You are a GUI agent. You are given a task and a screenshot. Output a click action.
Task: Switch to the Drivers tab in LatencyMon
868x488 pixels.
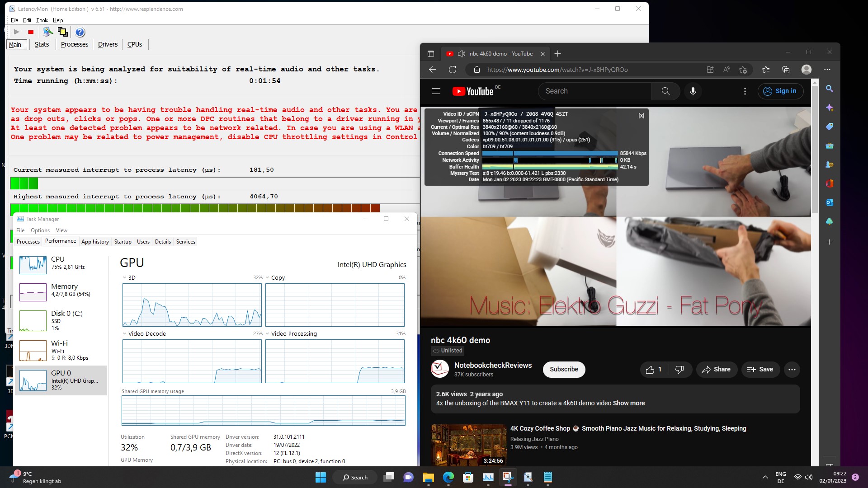click(108, 44)
